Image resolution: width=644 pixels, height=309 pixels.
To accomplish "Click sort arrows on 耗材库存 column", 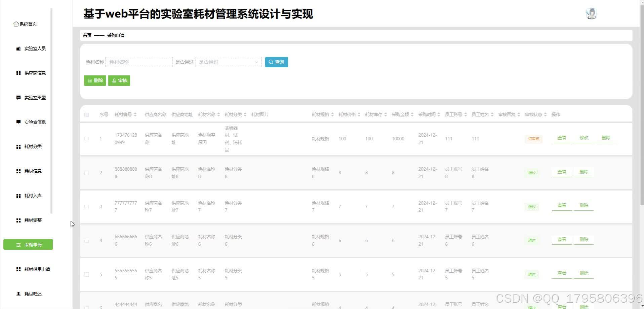I will pos(386,115).
